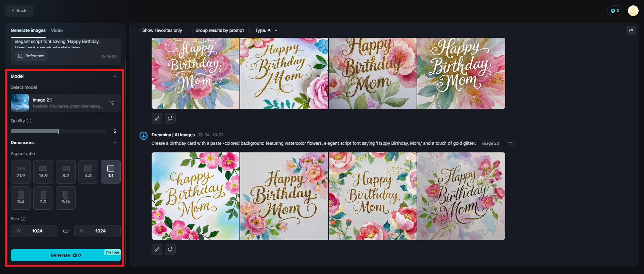Click the Generate button
This screenshot has height=274, width=644.
(66, 255)
